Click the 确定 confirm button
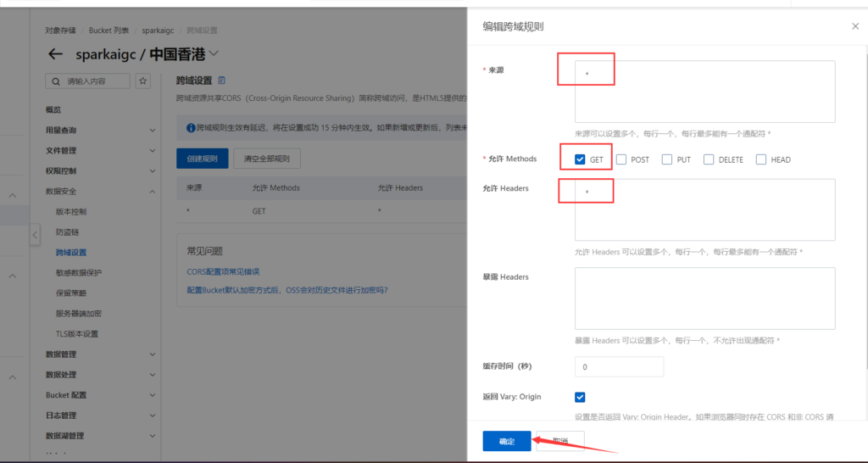Image resolution: width=868 pixels, height=463 pixels. click(507, 441)
